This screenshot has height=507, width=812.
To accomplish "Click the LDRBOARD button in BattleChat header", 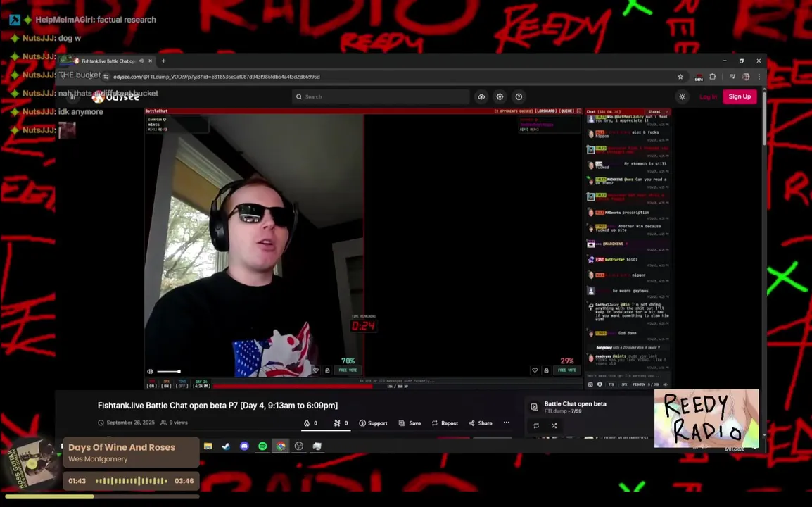I will tap(545, 111).
